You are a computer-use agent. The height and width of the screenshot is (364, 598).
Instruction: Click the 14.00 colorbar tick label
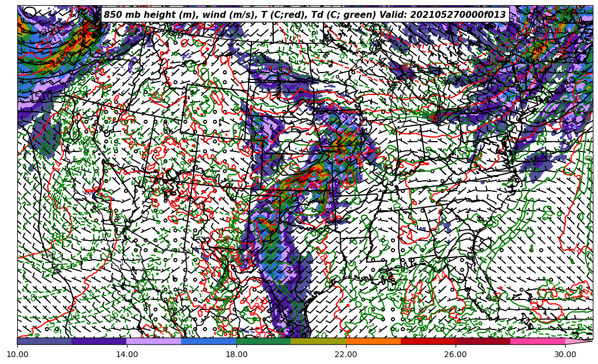click(127, 354)
